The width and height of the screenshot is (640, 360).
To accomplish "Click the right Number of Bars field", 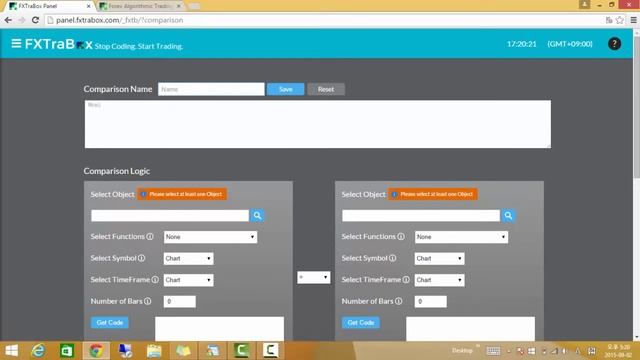I will (431, 302).
